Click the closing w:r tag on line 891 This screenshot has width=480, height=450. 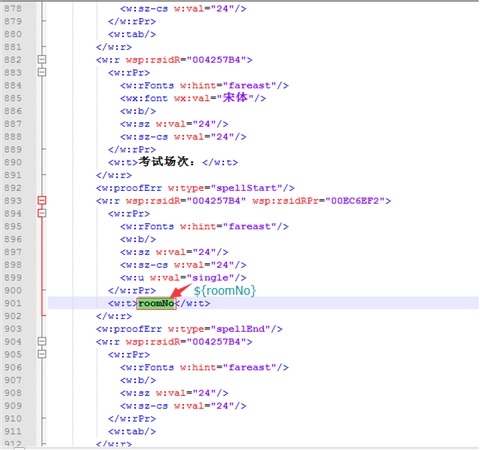click(x=114, y=175)
